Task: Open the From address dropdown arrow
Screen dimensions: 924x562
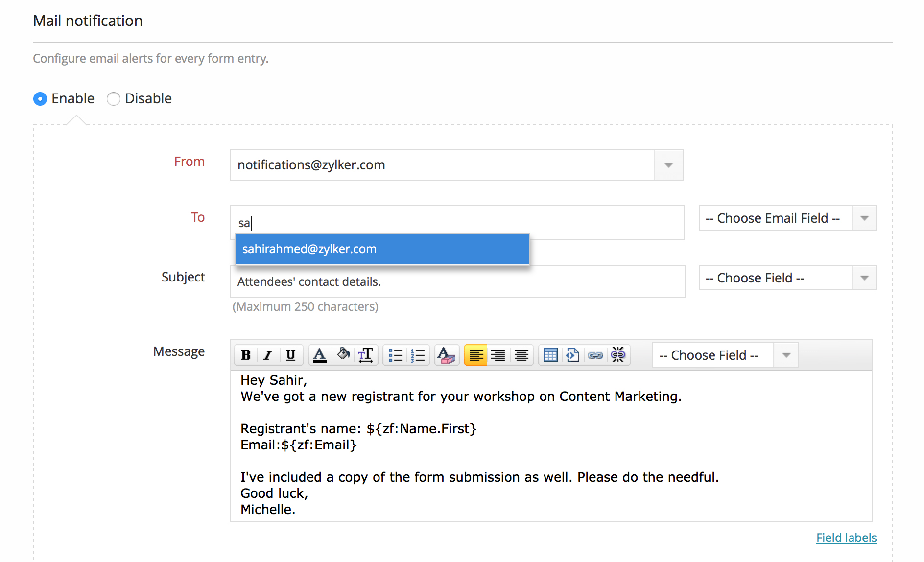Action: [668, 165]
